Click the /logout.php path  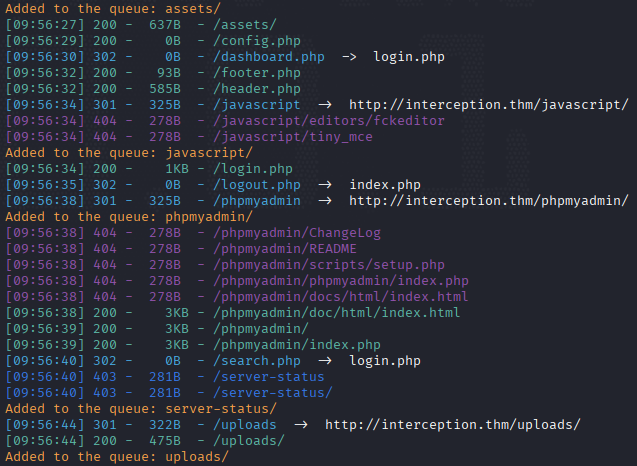(257, 185)
